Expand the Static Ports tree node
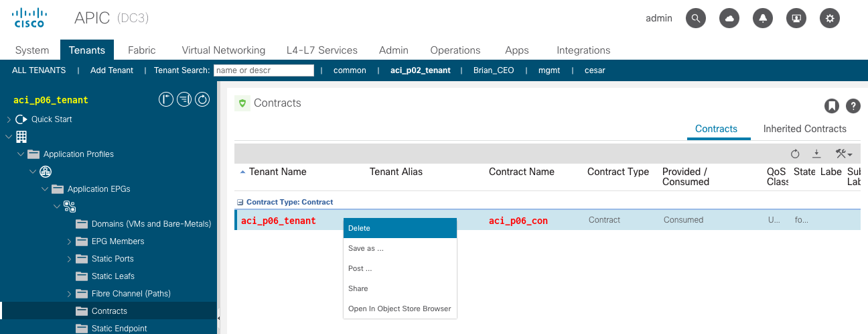The width and height of the screenshot is (868, 334). point(70,259)
